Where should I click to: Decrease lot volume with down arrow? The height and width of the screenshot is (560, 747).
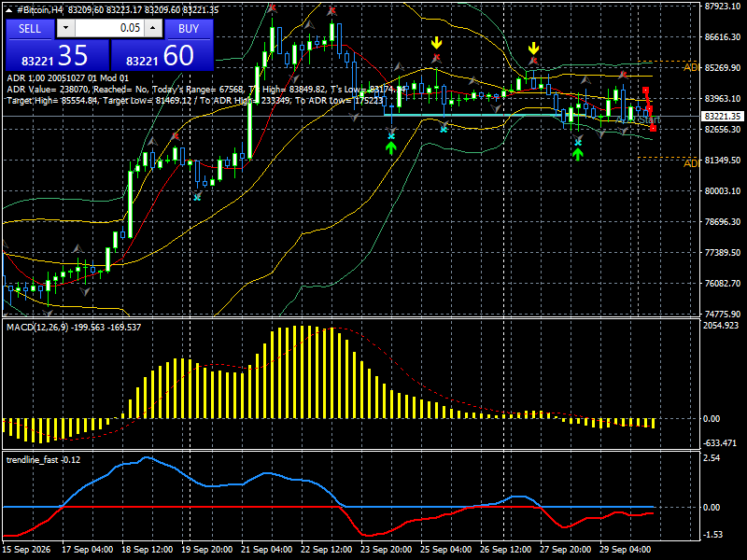click(65, 29)
